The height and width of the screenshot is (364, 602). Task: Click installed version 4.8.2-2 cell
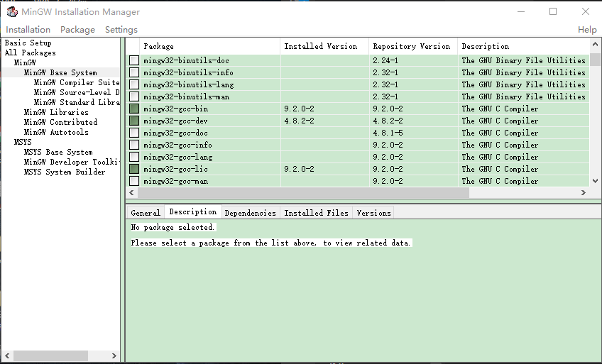(299, 121)
